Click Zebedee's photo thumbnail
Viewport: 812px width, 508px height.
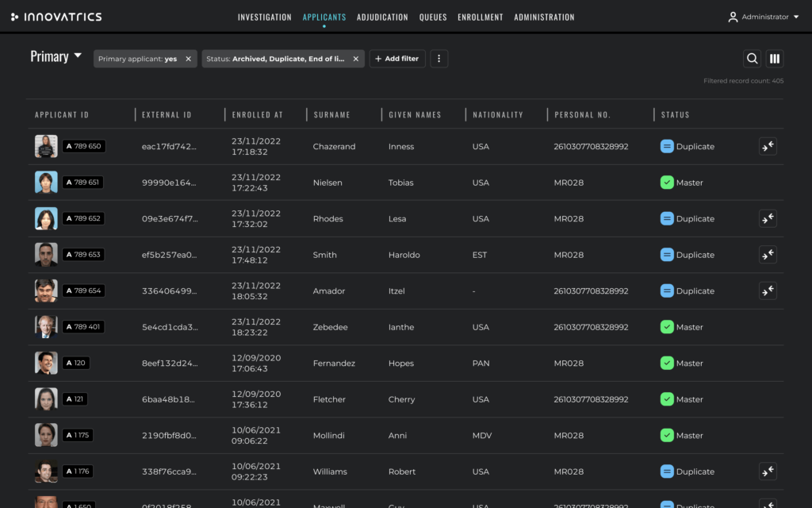click(x=46, y=327)
